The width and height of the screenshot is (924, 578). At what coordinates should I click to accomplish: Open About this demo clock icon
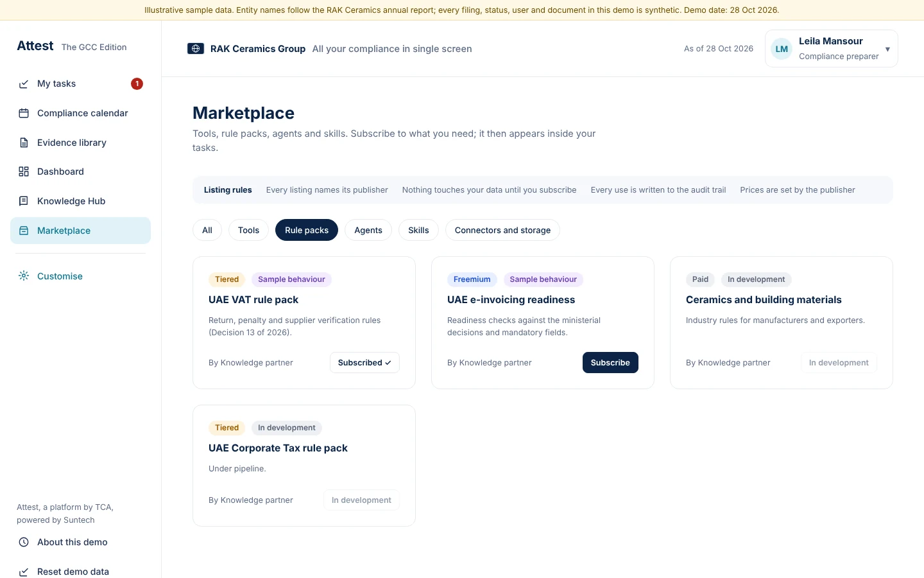pyautogui.click(x=24, y=542)
